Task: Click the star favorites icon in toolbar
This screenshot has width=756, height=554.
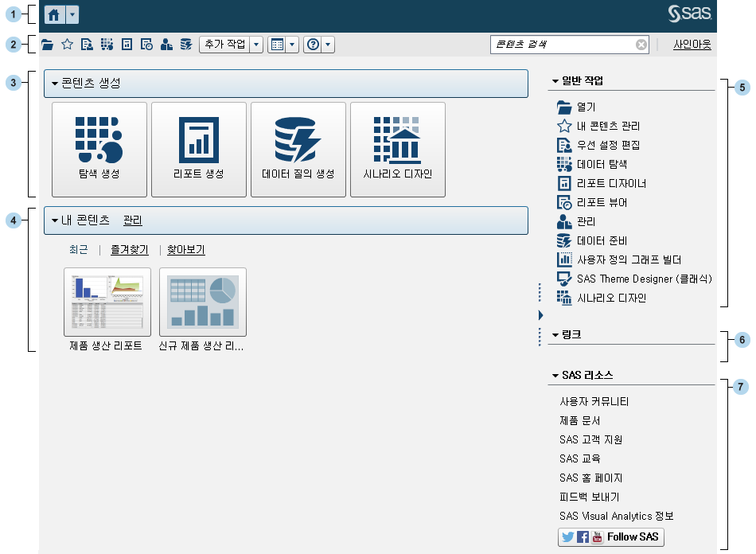Action: 68,45
